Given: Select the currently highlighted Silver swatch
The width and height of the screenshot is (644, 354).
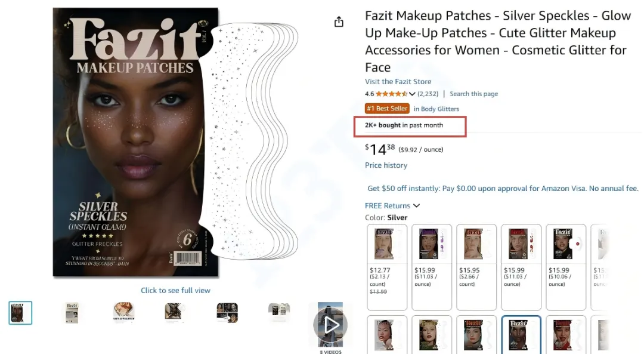Looking at the screenshot, I should [521, 334].
